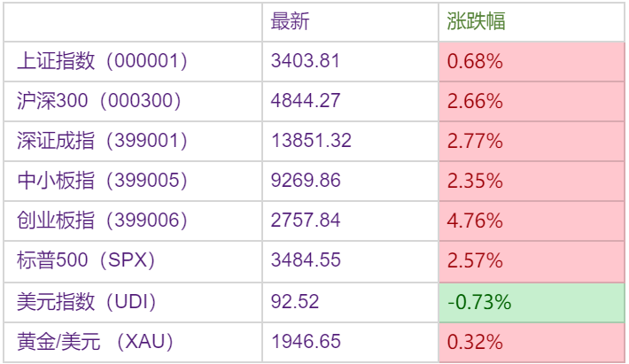
Task: Click the red 4.76% change cell
Action: click(476, 221)
